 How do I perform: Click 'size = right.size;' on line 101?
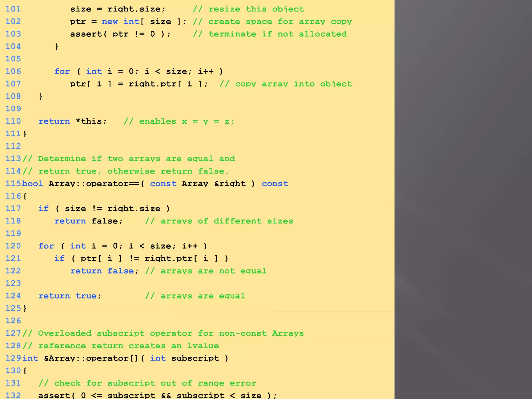118,9
